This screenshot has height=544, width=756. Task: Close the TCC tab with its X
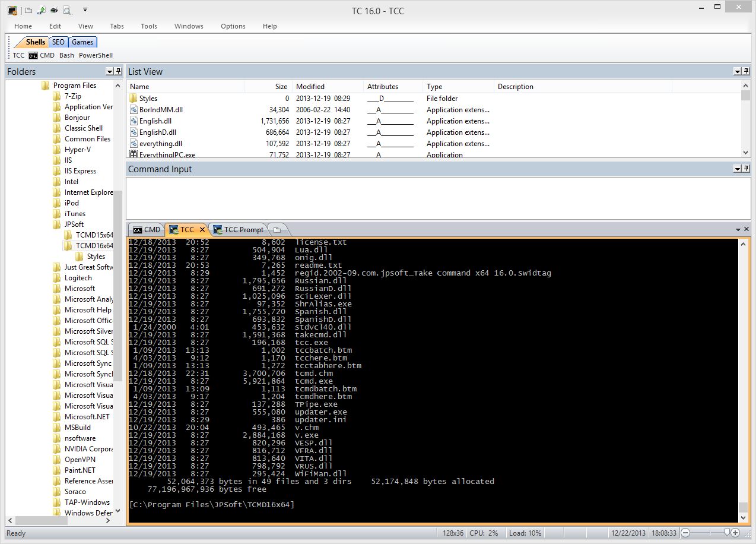tap(202, 230)
